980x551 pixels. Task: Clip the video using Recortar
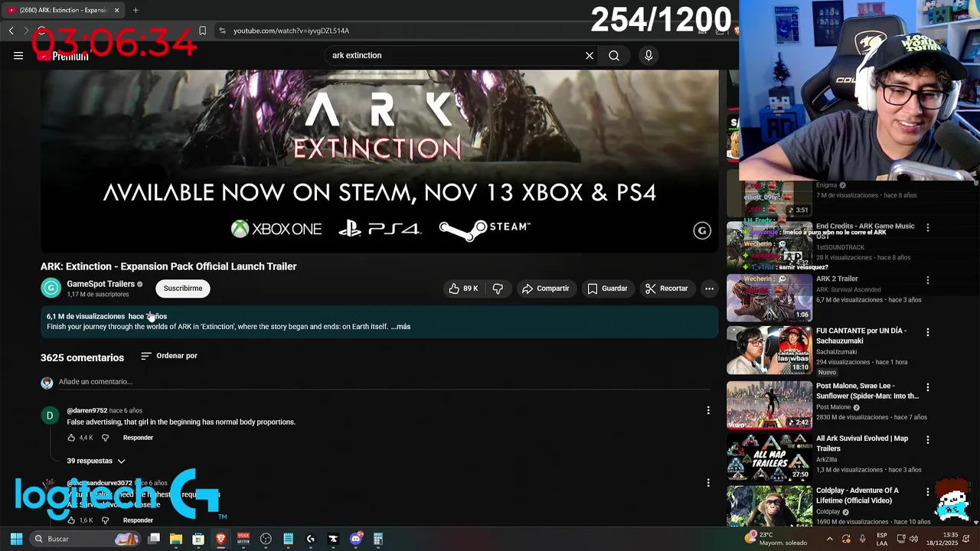point(666,289)
